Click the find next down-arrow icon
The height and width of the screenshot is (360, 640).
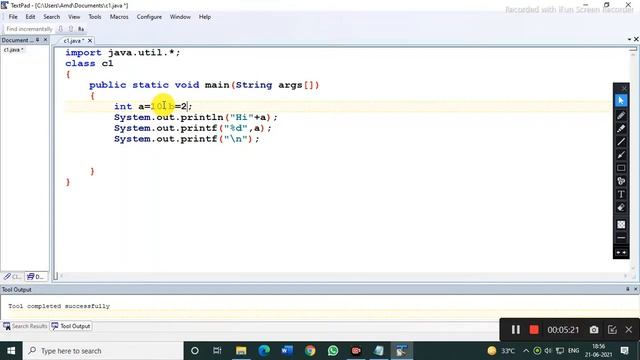pyautogui.click(x=60, y=29)
